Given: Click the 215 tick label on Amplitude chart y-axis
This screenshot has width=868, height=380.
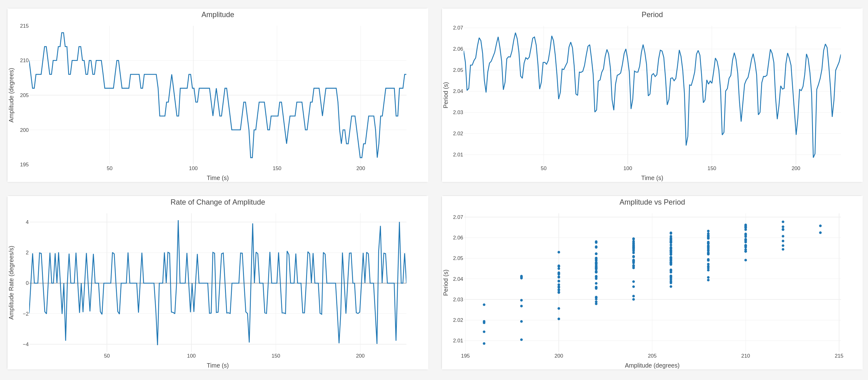Looking at the screenshot, I should (x=24, y=26).
